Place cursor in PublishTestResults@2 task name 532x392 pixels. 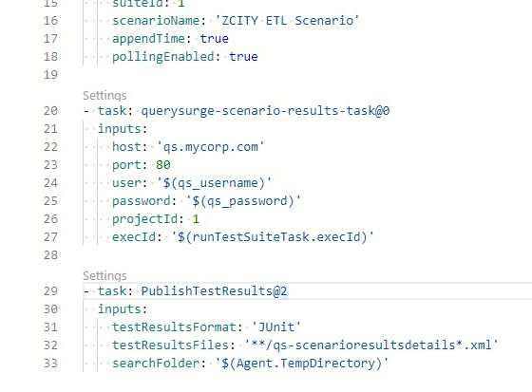coord(214,291)
